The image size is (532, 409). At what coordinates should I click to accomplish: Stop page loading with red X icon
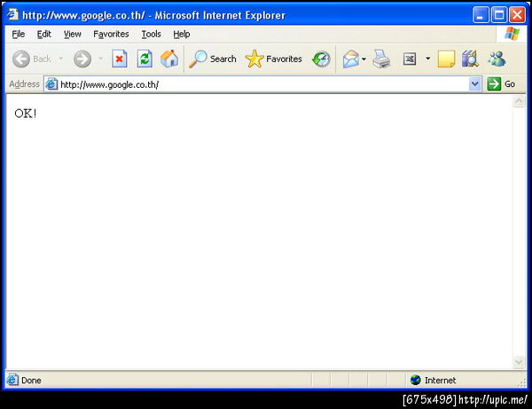tap(120, 59)
